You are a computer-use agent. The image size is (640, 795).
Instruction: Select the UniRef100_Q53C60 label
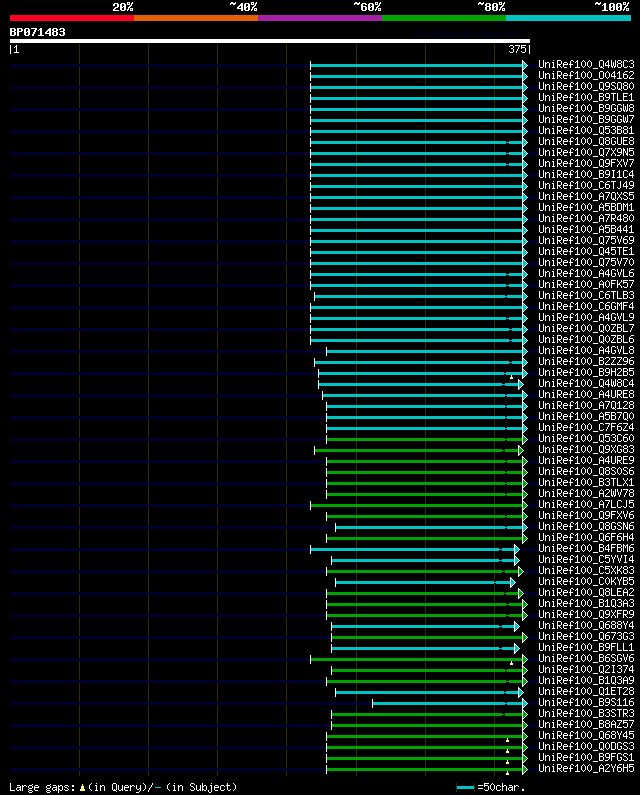(x=586, y=439)
